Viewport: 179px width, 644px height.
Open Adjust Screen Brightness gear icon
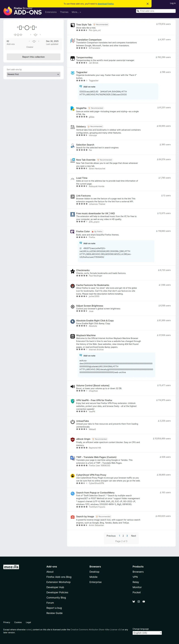point(73,307)
